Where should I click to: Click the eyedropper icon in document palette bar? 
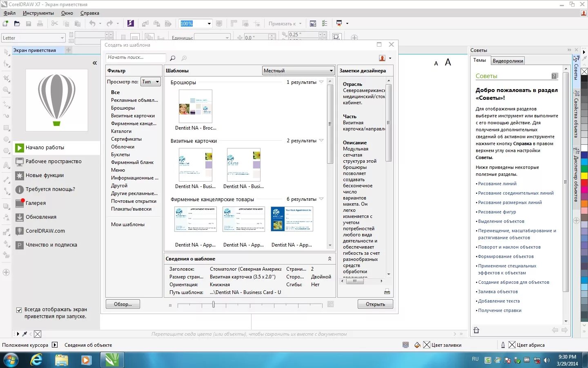24,334
